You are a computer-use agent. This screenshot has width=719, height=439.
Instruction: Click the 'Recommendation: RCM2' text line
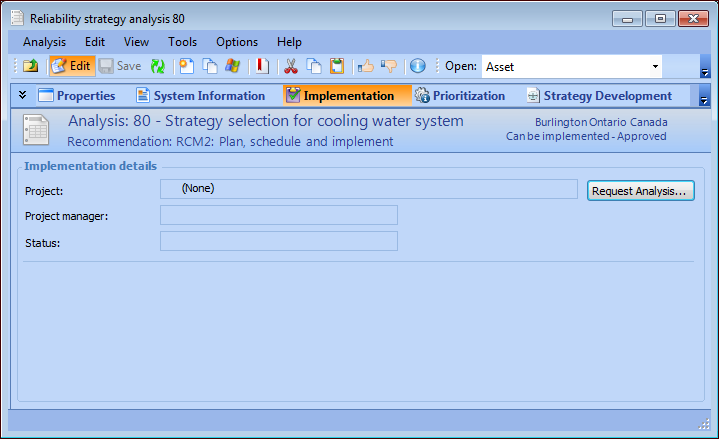[x=230, y=141]
